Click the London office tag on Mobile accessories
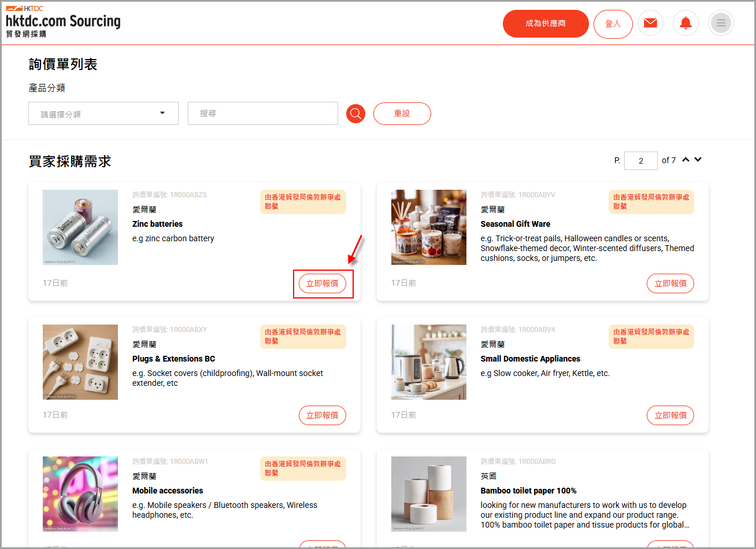756x549 pixels. (303, 469)
